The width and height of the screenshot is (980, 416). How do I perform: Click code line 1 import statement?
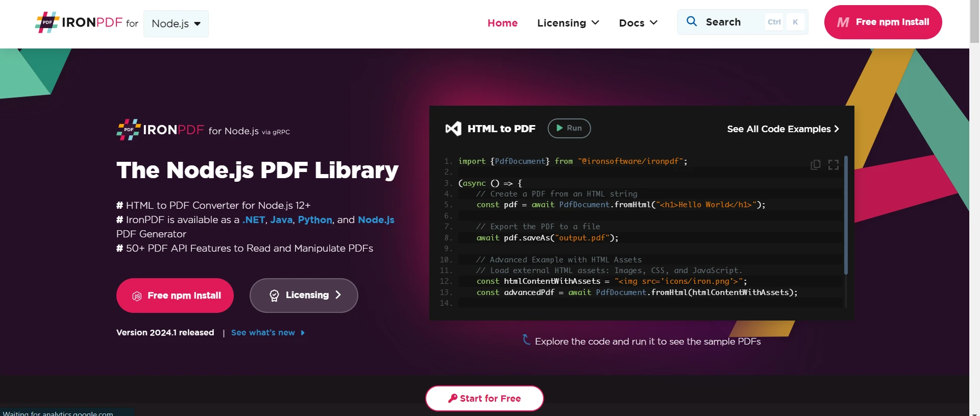(573, 161)
